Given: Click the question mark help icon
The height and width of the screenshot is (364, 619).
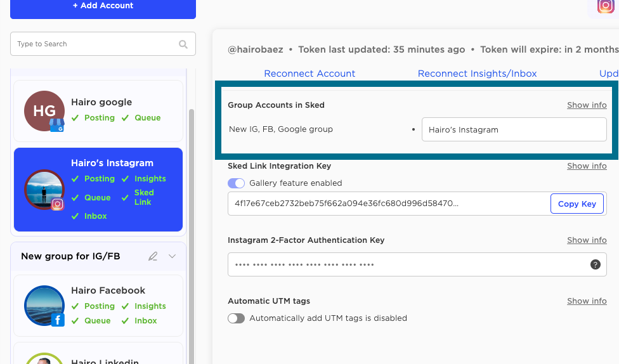Looking at the screenshot, I should point(596,264).
